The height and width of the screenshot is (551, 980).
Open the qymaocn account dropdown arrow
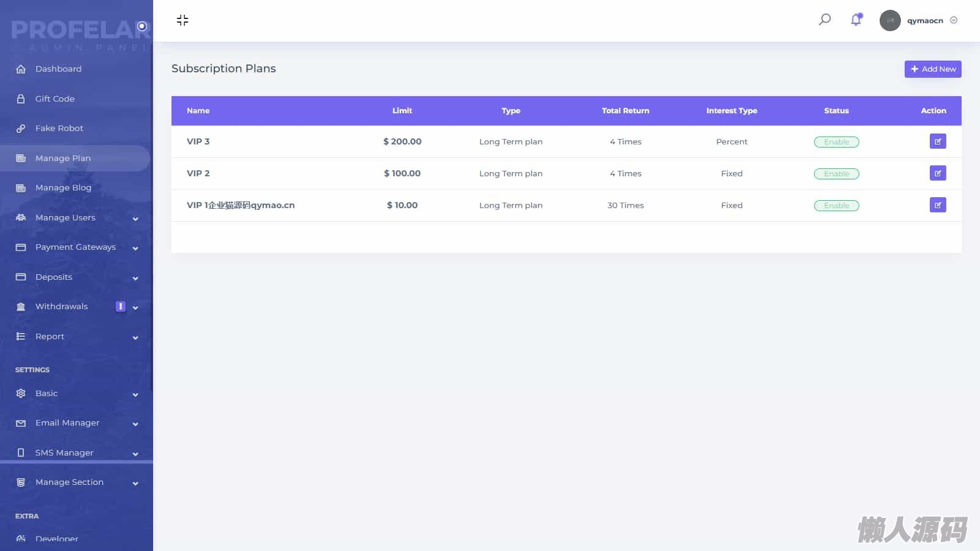coord(954,20)
